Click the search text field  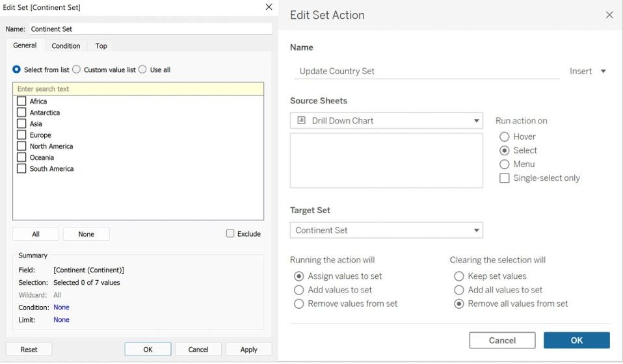pyautogui.click(x=138, y=89)
